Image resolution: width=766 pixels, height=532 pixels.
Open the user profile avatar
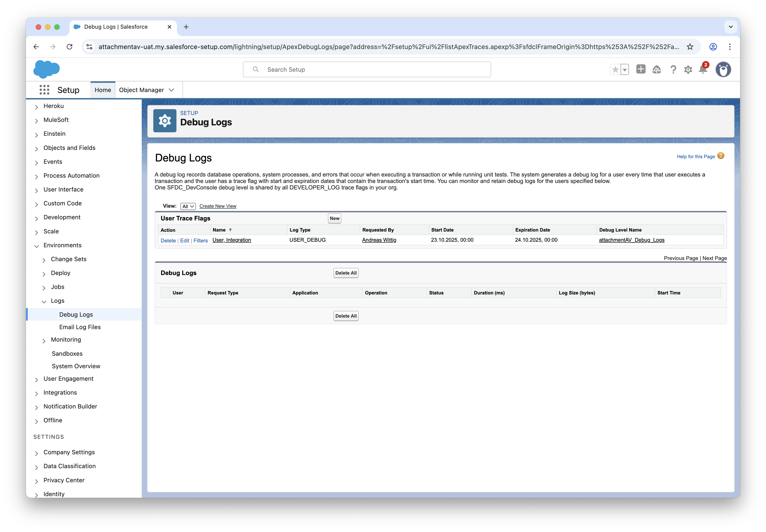(x=723, y=70)
